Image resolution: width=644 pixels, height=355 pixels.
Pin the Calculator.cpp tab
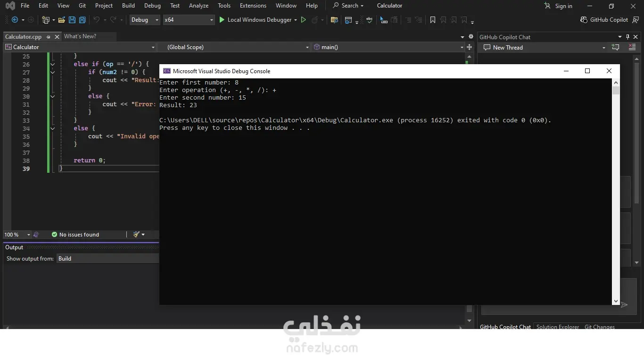[49, 37]
